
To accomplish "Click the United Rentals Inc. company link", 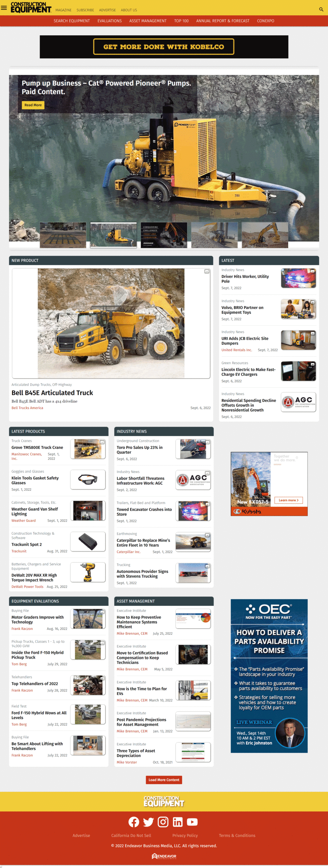I will (x=237, y=350).
